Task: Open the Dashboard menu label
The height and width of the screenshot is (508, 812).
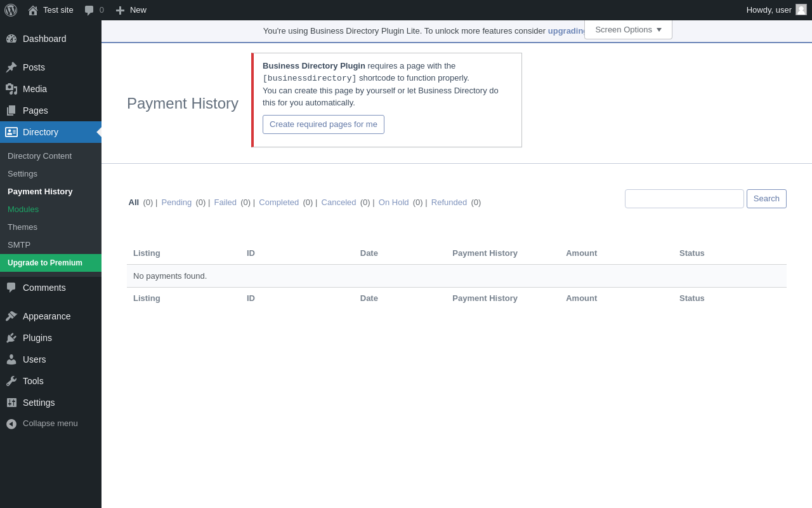Action: [44, 39]
